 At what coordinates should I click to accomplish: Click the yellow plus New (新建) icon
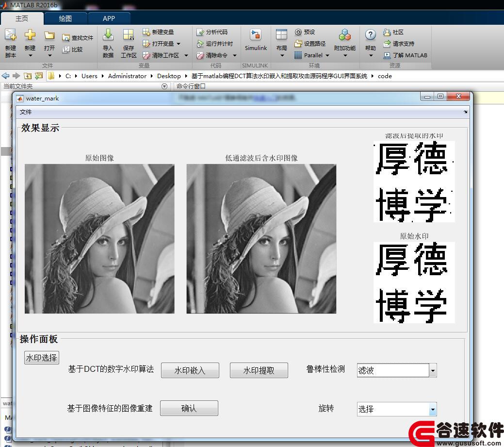pyautogui.click(x=30, y=35)
